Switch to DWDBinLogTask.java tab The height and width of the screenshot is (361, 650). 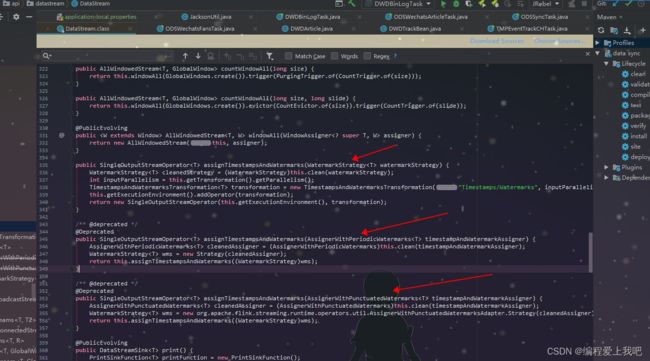coord(308,17)
